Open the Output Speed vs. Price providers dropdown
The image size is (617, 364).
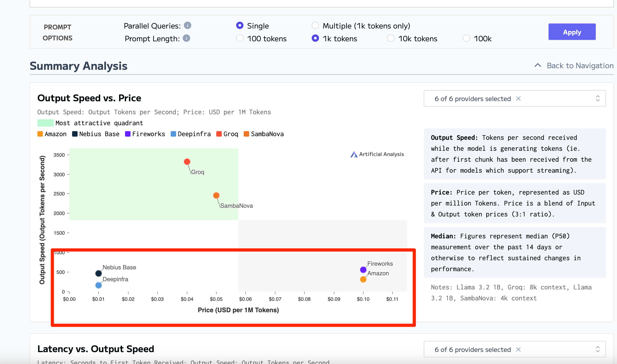click(x=515, y=98)
